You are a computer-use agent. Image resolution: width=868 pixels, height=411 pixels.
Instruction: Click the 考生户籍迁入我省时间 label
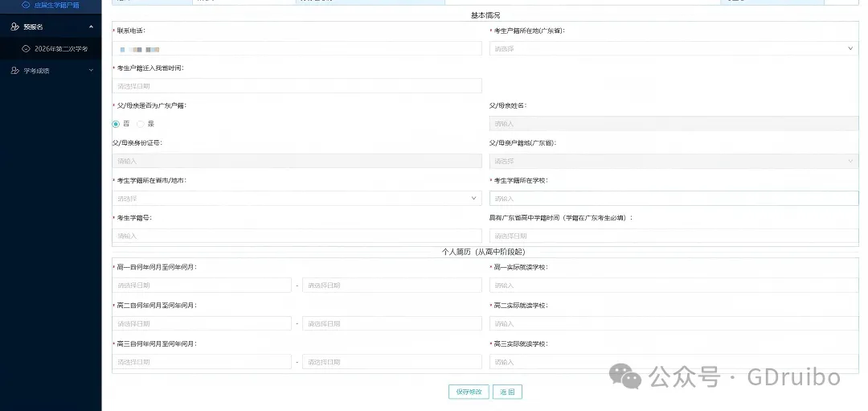[150, 68]
